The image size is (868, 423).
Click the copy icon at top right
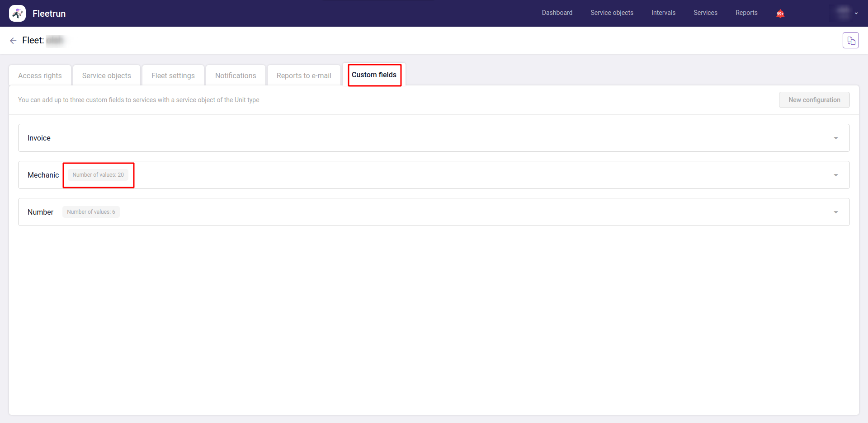click(850, 41)
